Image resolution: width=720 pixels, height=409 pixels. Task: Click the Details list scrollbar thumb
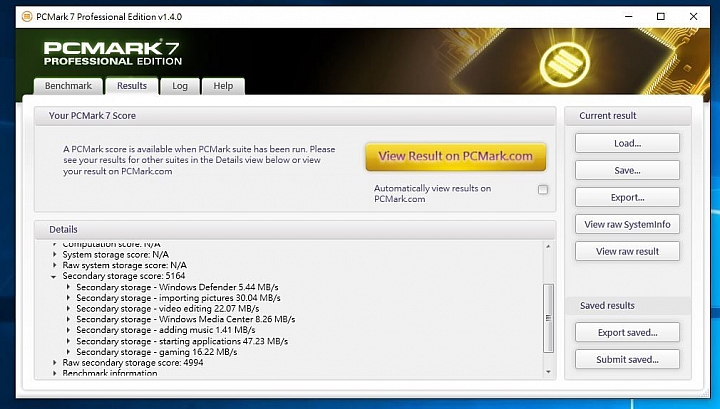[x=548, y=318]
